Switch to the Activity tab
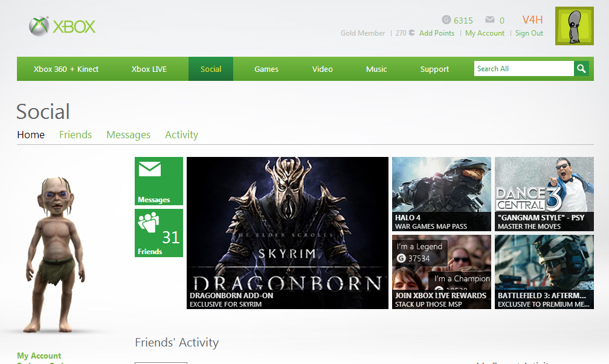Screen dimensions: 609x364 click(x=181, y=135)
